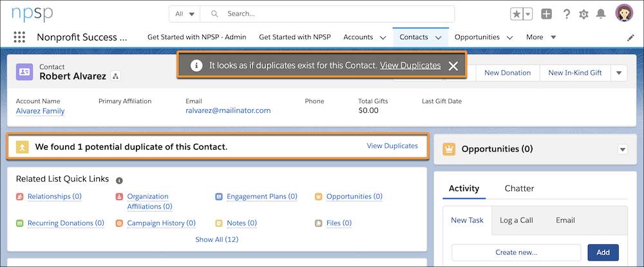Click the New In-Kind Gift button
This screenshot has height=267, width=644.
575,73
